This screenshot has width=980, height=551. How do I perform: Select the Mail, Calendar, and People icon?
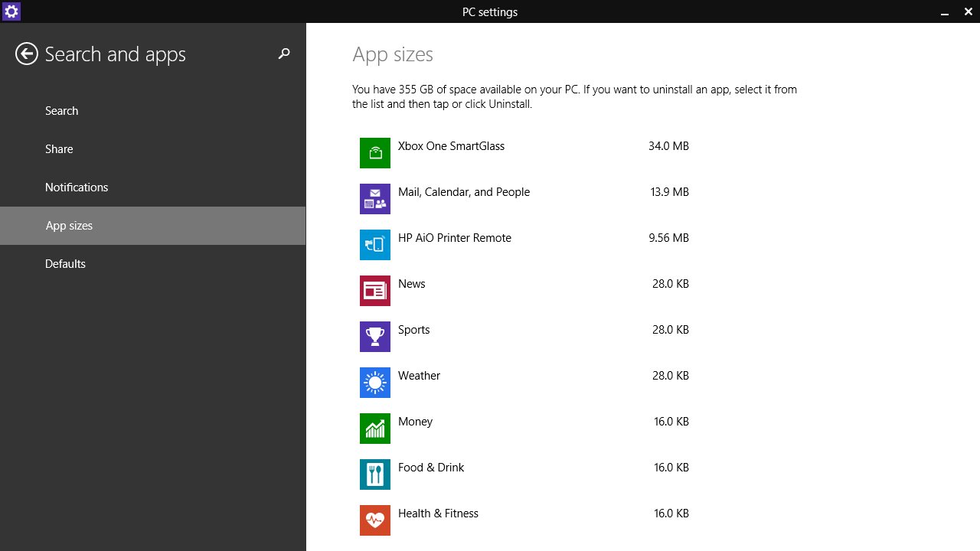pyautogui.click(x=375, y=199)
